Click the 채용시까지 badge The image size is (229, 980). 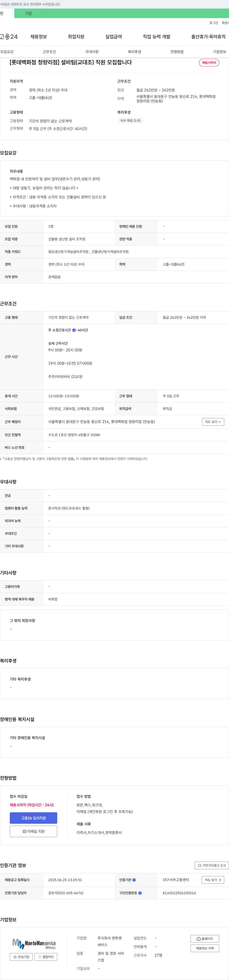209,62
